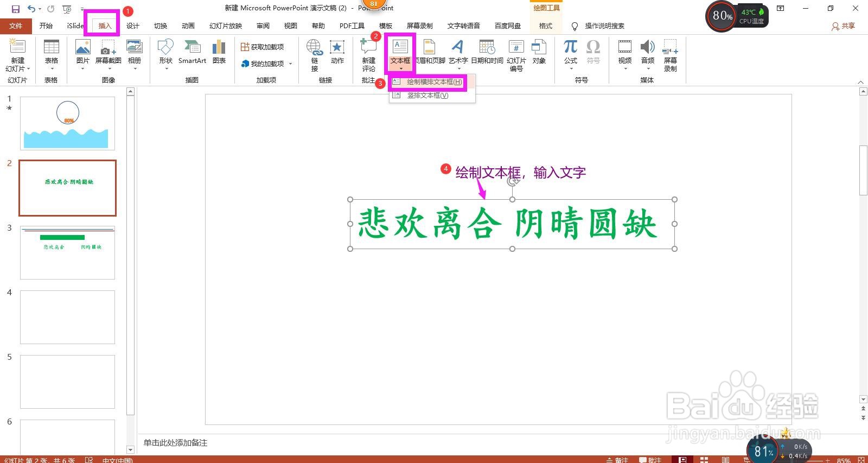
Task: Open the 文件 (File) menu
Action: [x=16, y=26]
